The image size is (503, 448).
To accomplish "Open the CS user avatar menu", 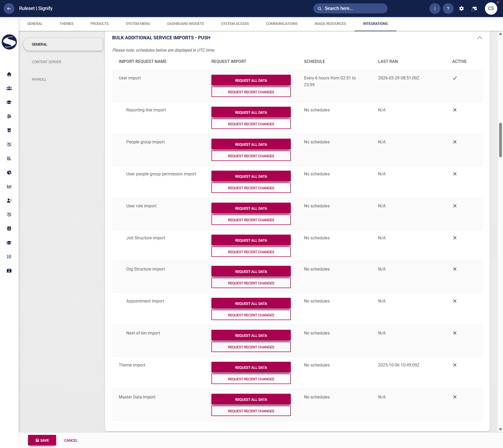I will 491,9.
